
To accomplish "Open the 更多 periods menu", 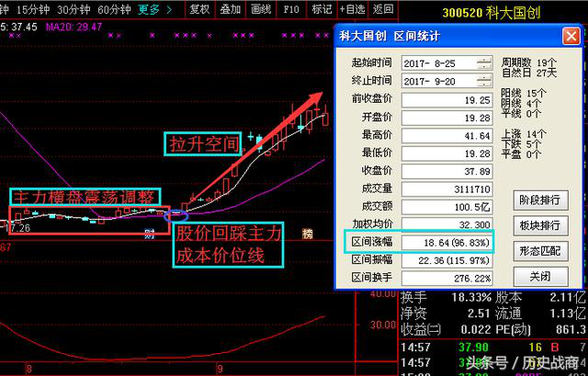I will coord(154,9).
